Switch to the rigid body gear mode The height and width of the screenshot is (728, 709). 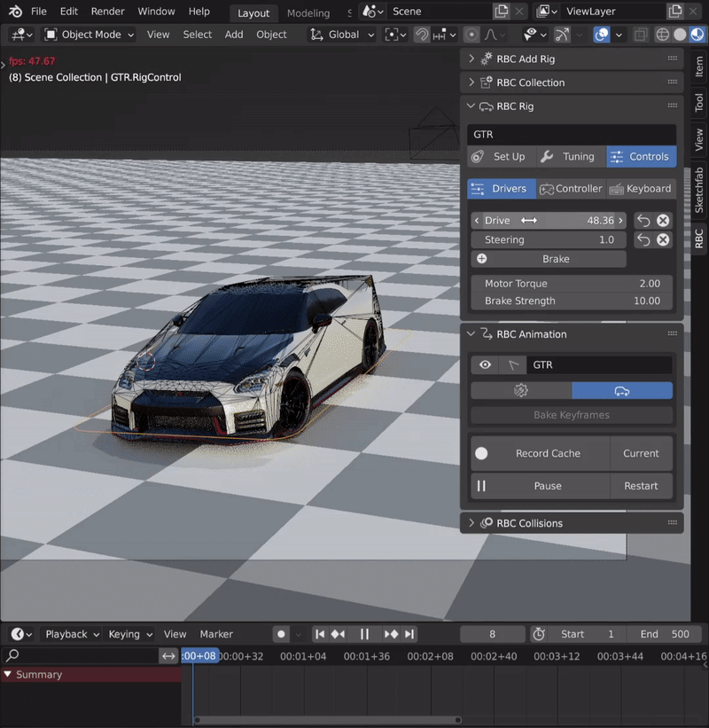point(521,391)
